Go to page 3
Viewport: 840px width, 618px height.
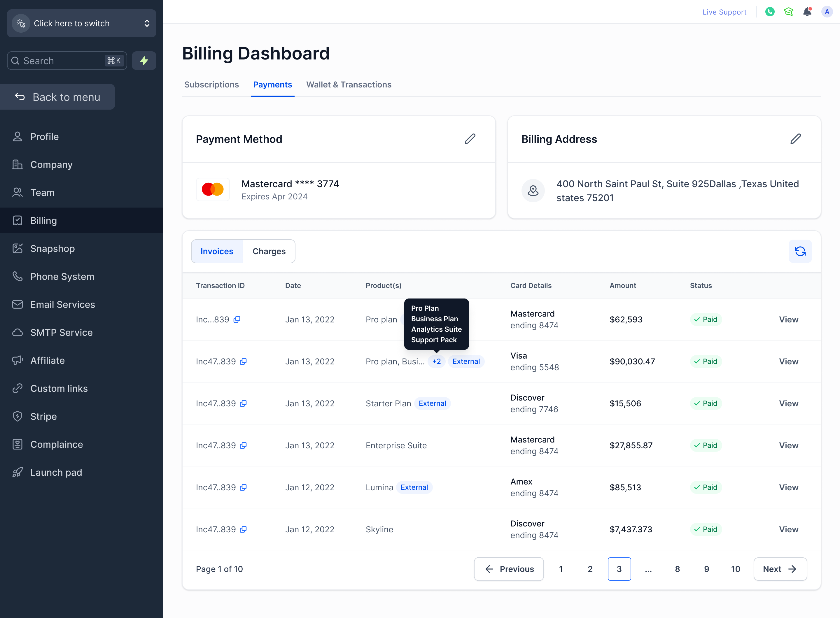pos(619,569)
